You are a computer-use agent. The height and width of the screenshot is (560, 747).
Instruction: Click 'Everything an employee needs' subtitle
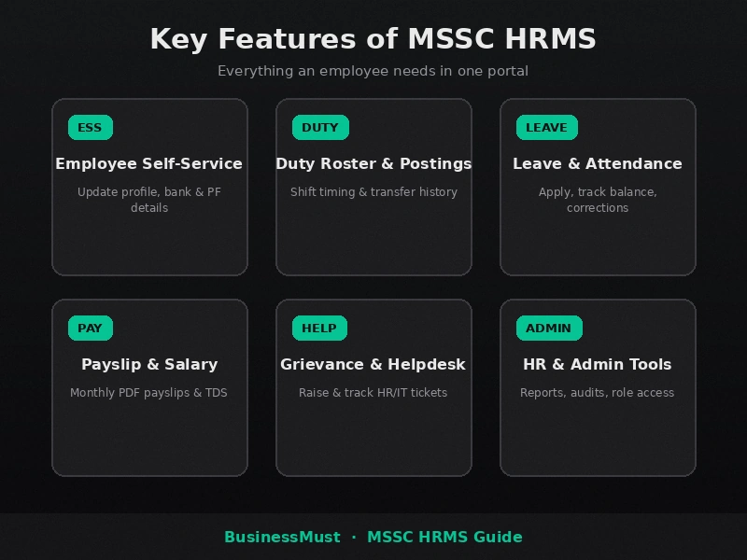point(373,71)
